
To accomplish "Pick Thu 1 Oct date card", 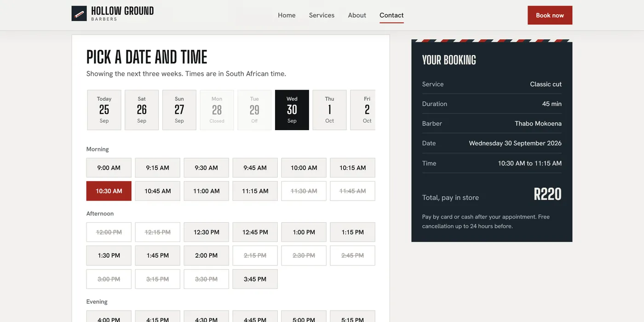I will tap(329, 110).
